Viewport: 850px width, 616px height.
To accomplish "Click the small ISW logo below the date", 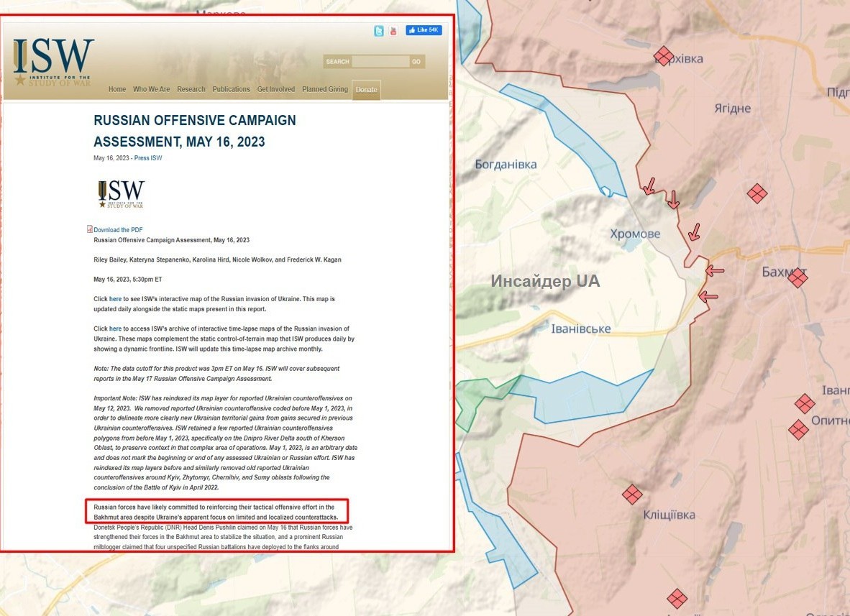I will pos(121,194).
